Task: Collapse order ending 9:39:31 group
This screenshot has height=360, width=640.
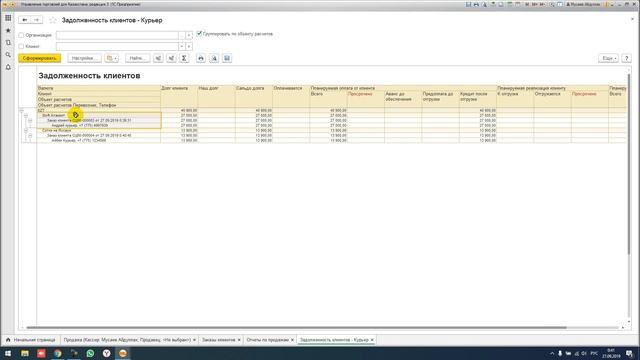Action: (x=30, y=120)
